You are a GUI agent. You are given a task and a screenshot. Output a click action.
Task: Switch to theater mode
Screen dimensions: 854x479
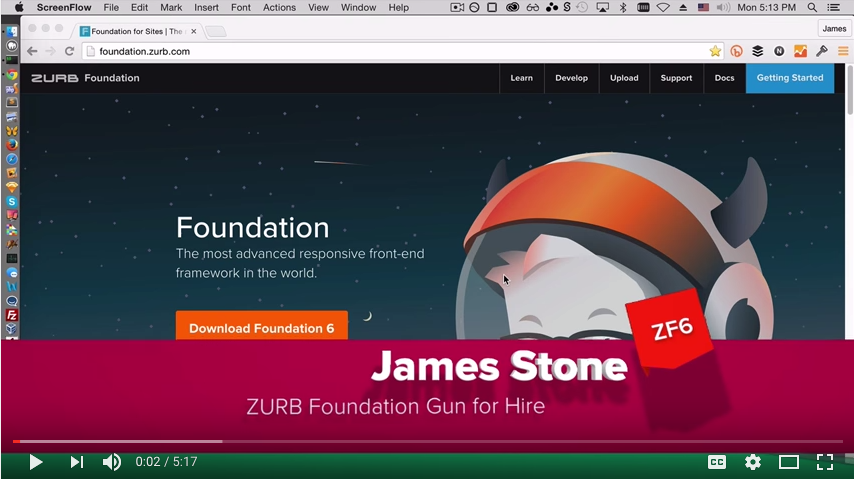(789, 462)
